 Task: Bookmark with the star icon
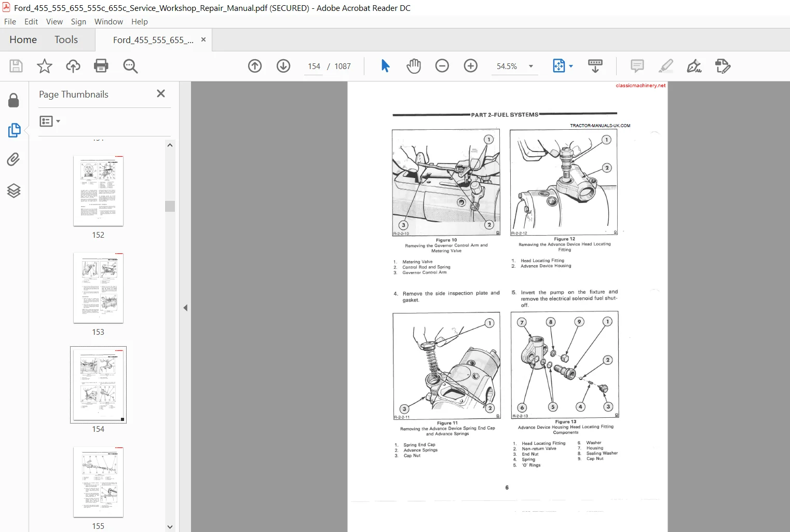pos(45,66)
